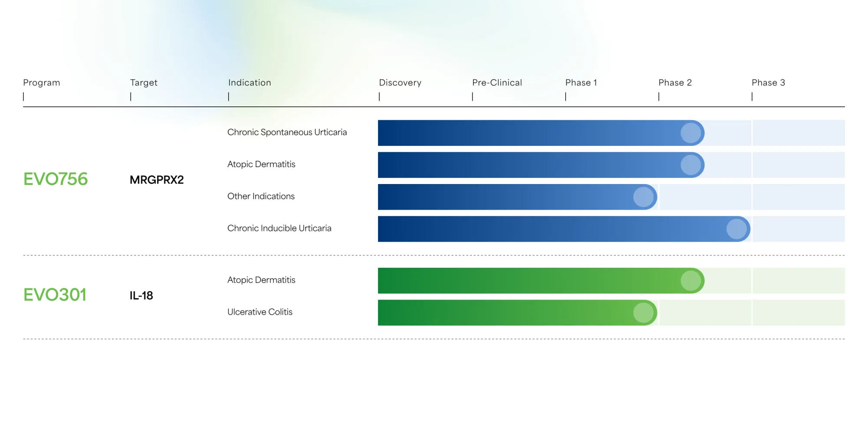This screenshot has width=868, height=421.
Task: Select the MRGPRX2 target label
Action: 157,180
